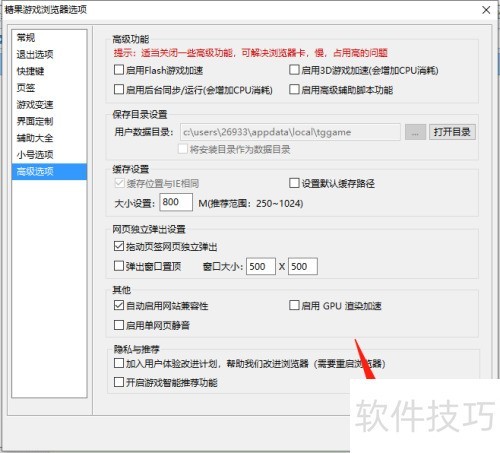500x453 pixels.
Task: Click the 用户数据目录 path field
Action: pos(290,132)
